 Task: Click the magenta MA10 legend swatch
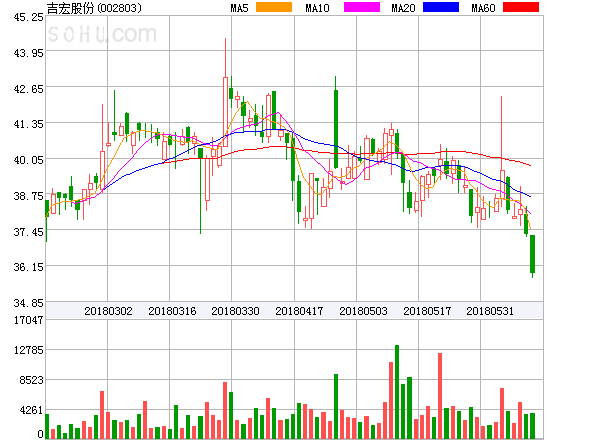tap(362, 7)
